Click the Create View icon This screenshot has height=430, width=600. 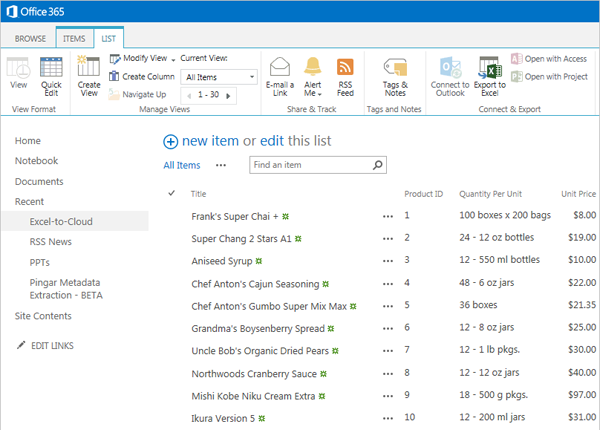(88, 75)
